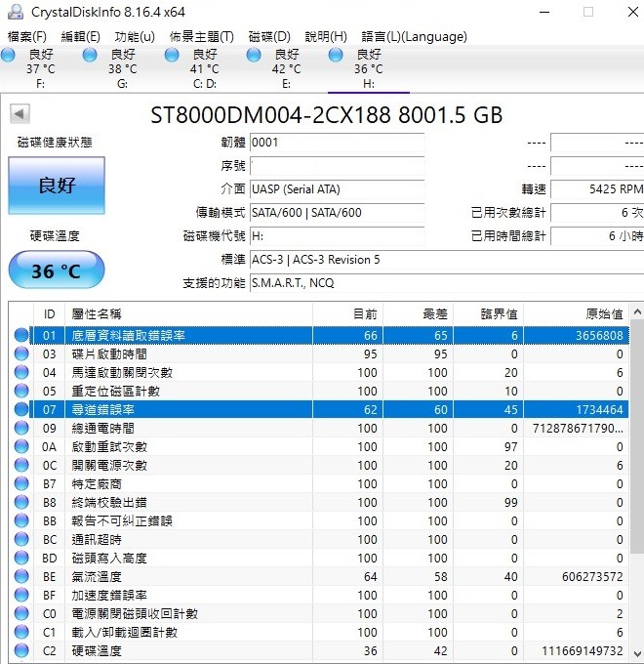Select the G: drive status orb
The image size is (644, 664).
[x=90, y=55]
